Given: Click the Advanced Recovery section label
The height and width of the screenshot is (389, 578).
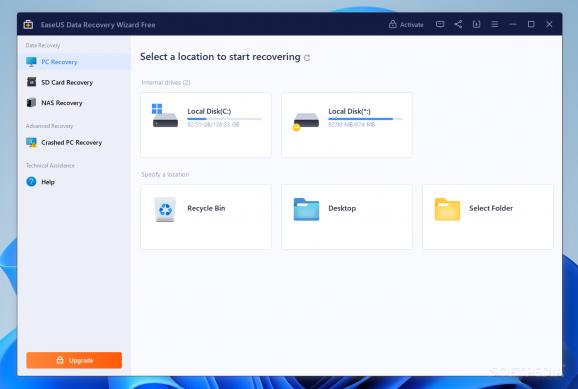Looking at the screenshot, I should click(x=49, y=126).
